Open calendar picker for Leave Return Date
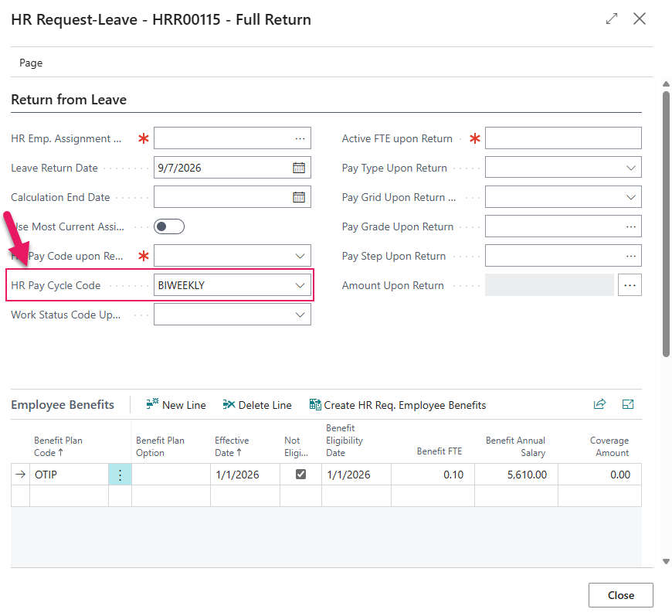 pyautogui.click(x=299, y=168)
